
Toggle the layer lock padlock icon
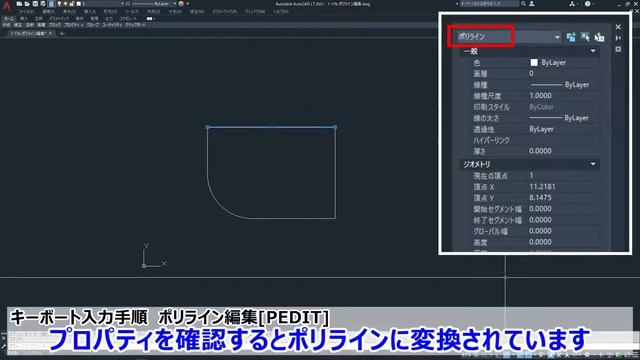click(x=71, y=4)
